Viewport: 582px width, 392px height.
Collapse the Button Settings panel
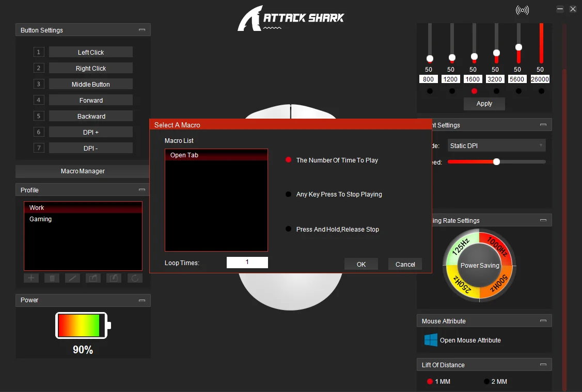142,30
